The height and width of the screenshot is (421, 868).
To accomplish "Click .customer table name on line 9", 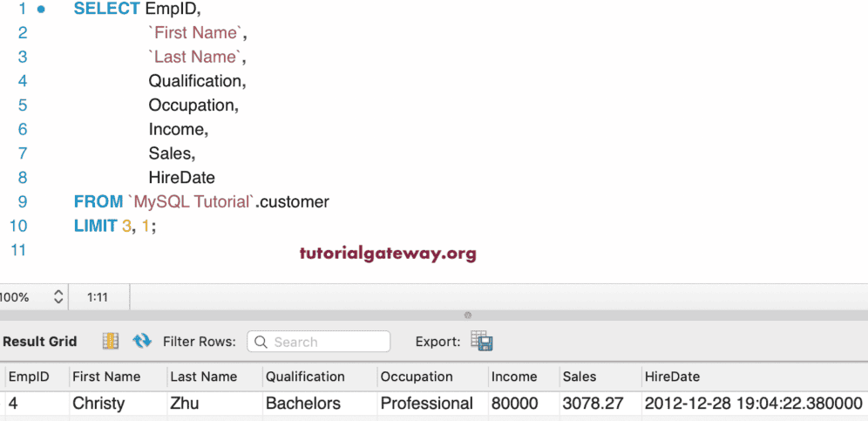I will (292, 201).
